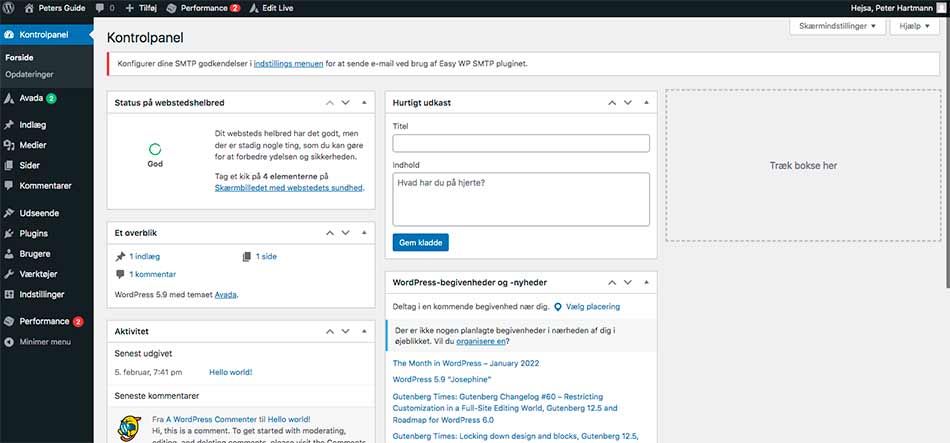Screen dimensions: 950x443
Task: Click the Performance cube icon in sidebar
Action: 8,321
